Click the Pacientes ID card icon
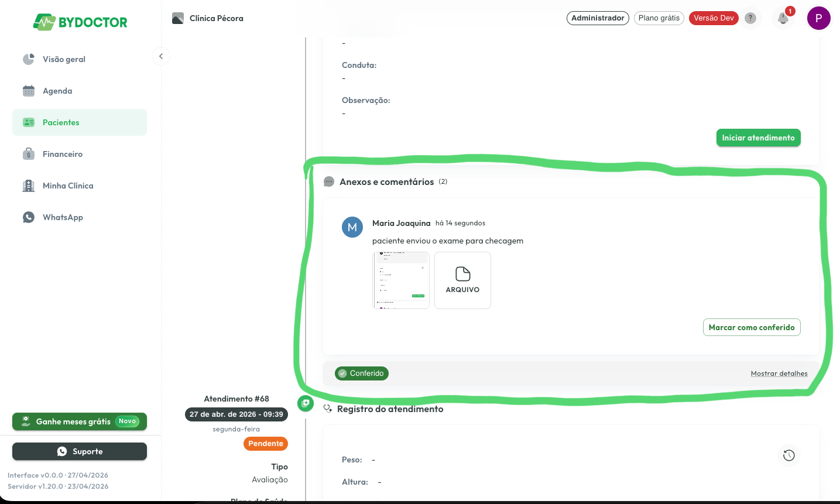Screen dimensions: 840x504 coord(29,122)
